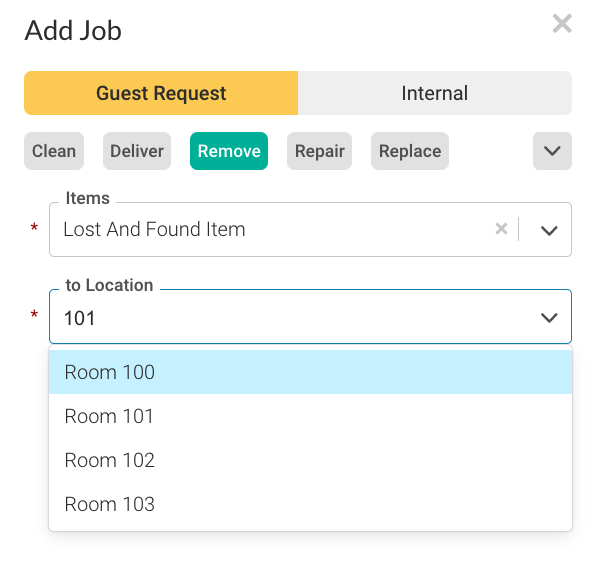This screenshot has width=591, height=572.
Task: Select Room 103 option
Action: [x=311, y=504]
